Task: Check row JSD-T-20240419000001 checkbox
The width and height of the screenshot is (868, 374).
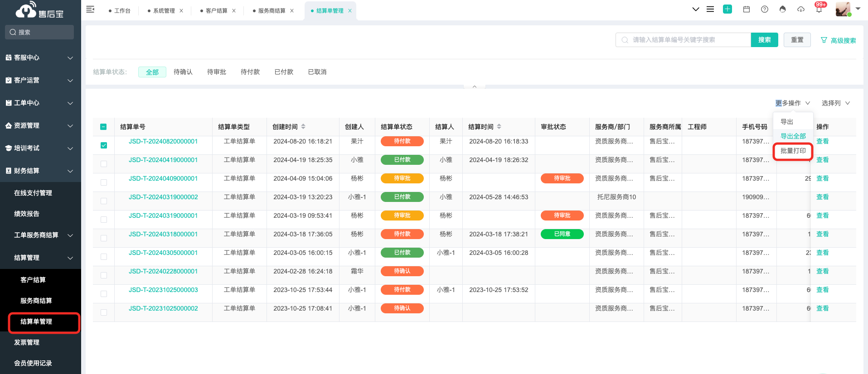Action: [x=104, y=164]
